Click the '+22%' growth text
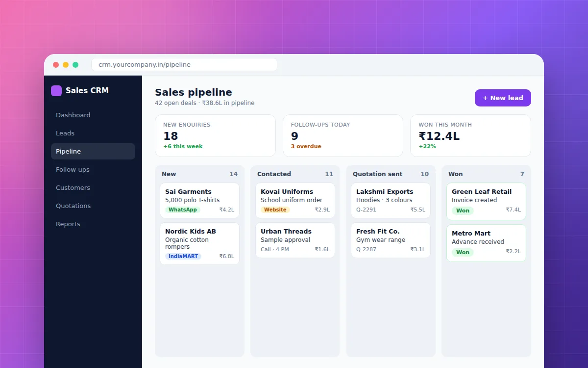This screenshot has width=588, height=368. (x=427, y=146)
